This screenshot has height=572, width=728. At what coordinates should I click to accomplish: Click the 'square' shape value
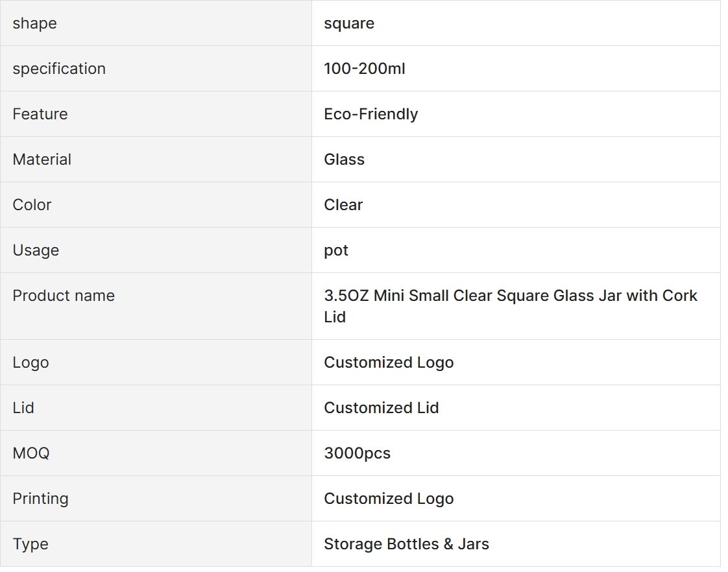tap(349, 23)
